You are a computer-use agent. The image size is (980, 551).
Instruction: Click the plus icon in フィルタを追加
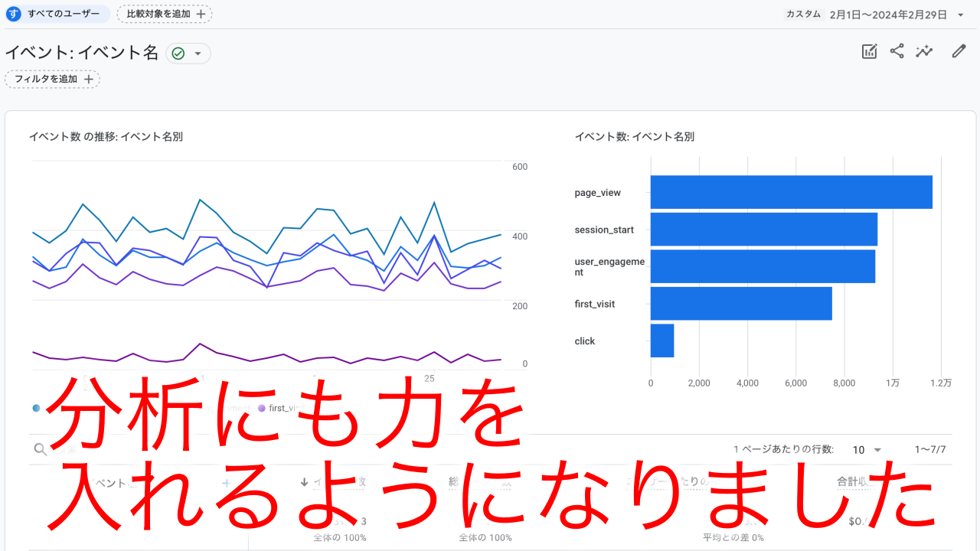(x=89, y=79)
